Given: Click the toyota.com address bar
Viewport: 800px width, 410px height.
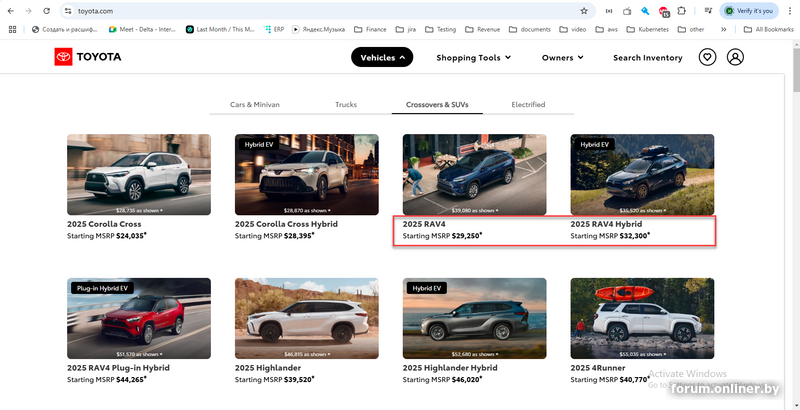Looking at the screenshot, I should click(300, 10).
